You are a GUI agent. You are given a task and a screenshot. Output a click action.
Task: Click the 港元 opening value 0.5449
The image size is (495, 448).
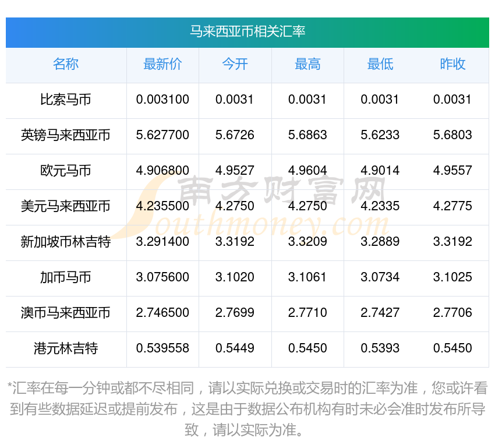pyautogui.click(x=235, y=348)
